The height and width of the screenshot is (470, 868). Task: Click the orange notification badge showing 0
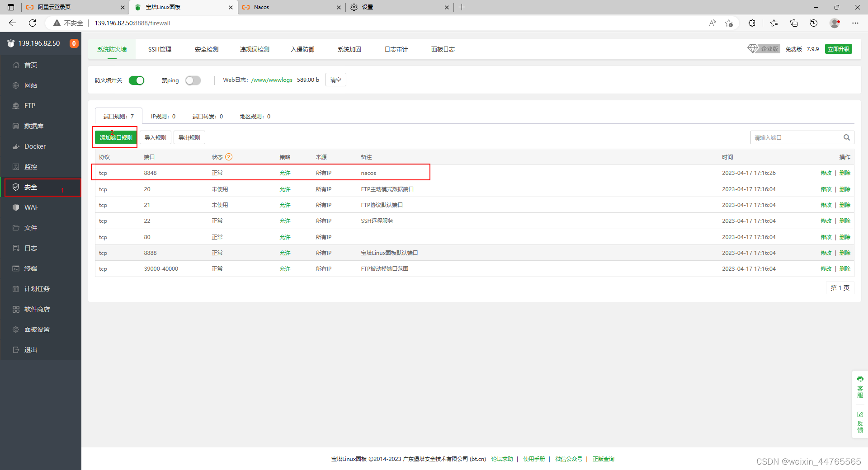click(x=74, y=43)
